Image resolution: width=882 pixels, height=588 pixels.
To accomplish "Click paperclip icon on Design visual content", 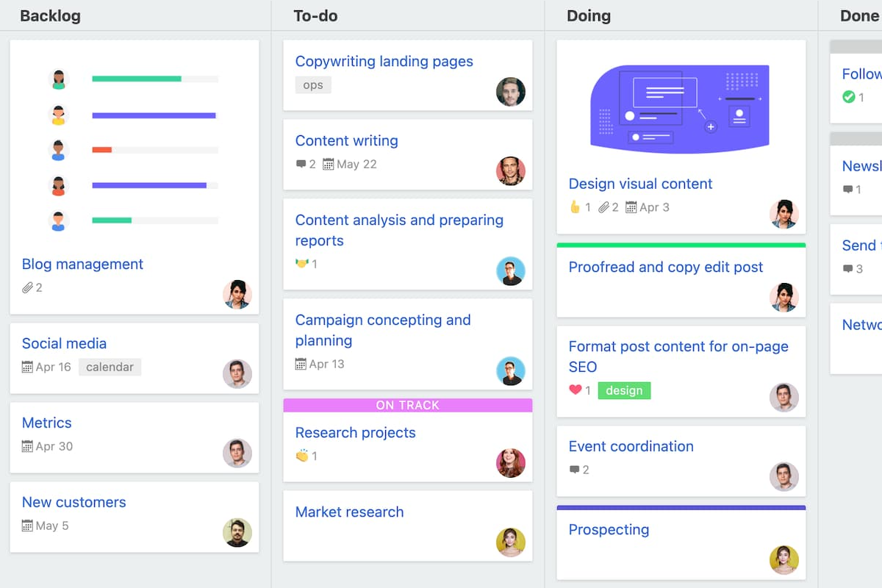I will coord(603,207).
